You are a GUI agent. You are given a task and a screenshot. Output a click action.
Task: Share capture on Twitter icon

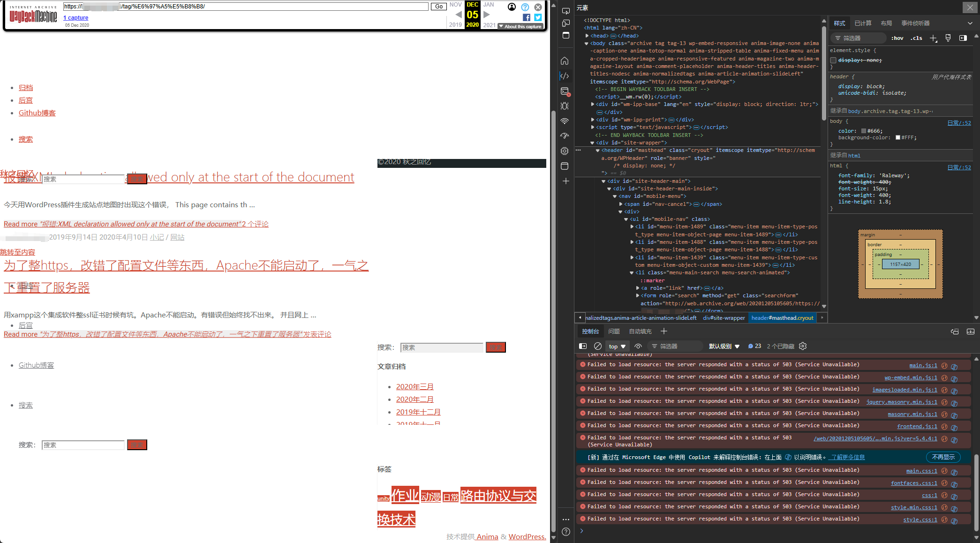(x=538, y=17)
